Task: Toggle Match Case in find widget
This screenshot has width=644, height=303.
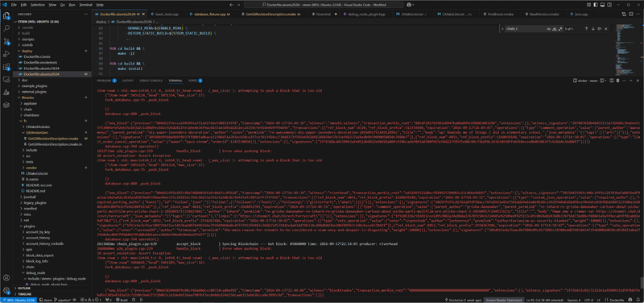Action: (x=548, y=29)
